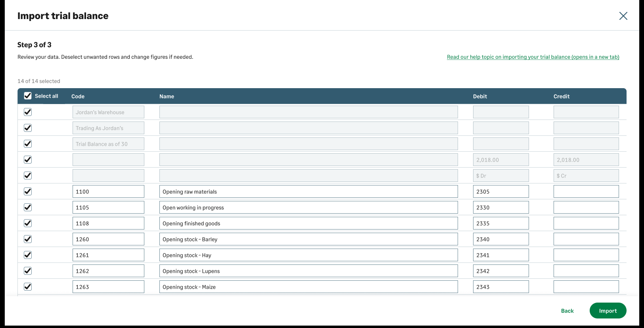
Task: Edit debit amount 2335 for finished goods
Action: (x=500, y=223)
